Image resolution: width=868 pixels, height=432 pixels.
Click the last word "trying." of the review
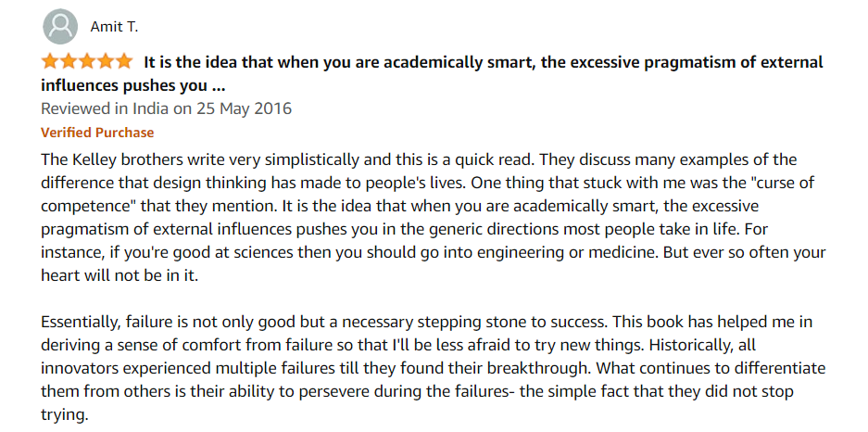click(64, 415)
